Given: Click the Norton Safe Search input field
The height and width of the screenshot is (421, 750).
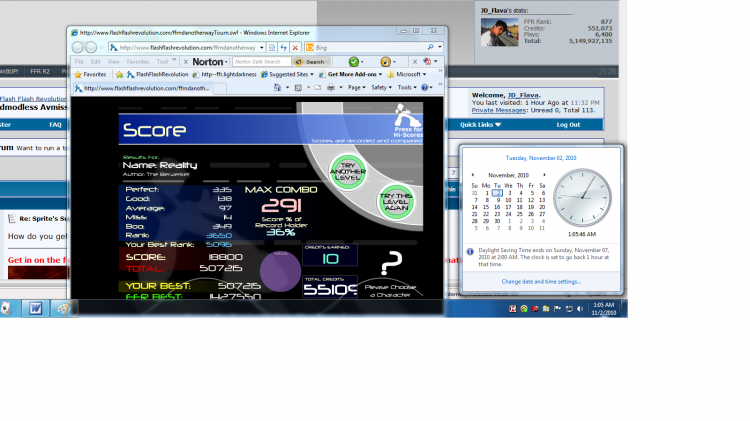Looking at the screenshot, I should tap(262, 62).
